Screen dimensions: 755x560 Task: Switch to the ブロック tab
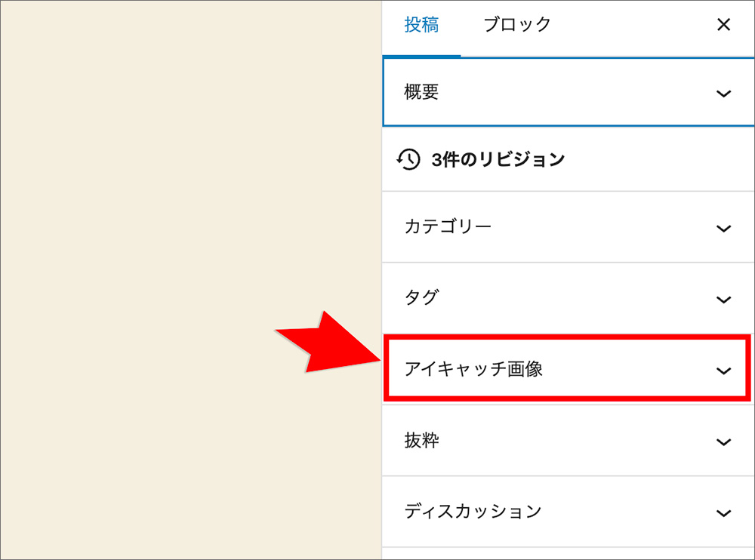(x=517, y=25)
